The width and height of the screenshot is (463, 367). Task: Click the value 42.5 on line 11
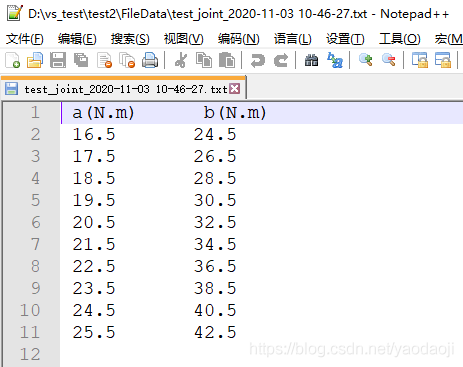[215, 333]
